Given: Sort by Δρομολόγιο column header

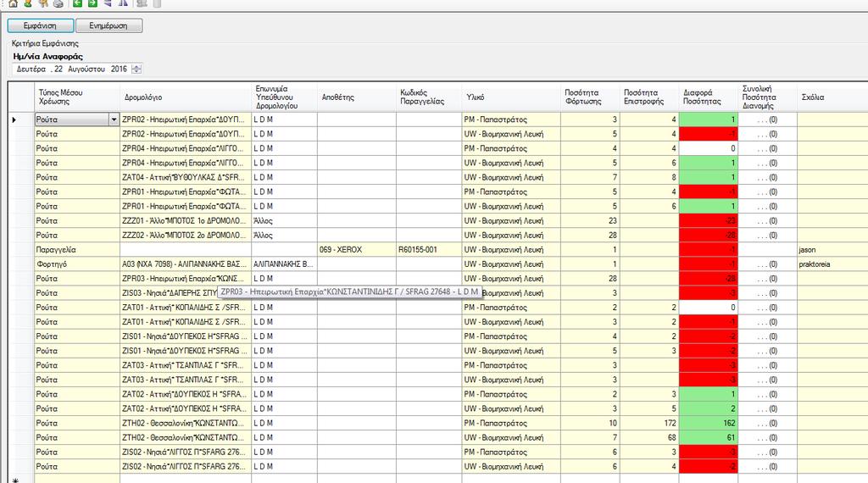Looking at the screenshot, I should (x=186, y=97).
